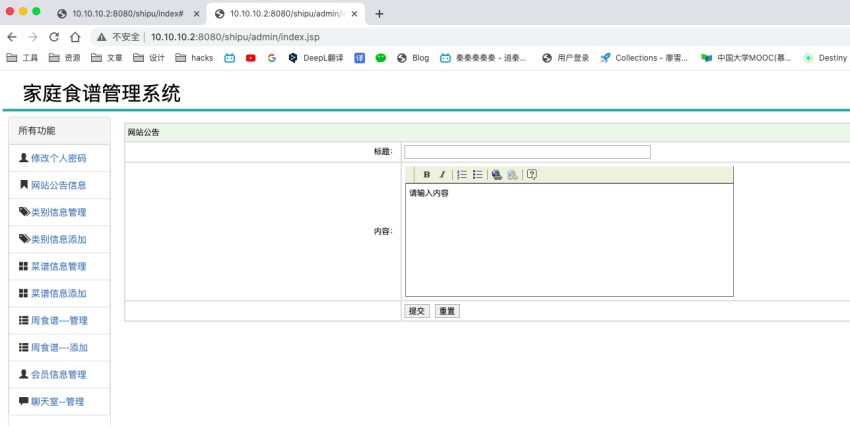
Task: Open the 中国大学MOOC bookmark
Action: click(x=746, y=58)
